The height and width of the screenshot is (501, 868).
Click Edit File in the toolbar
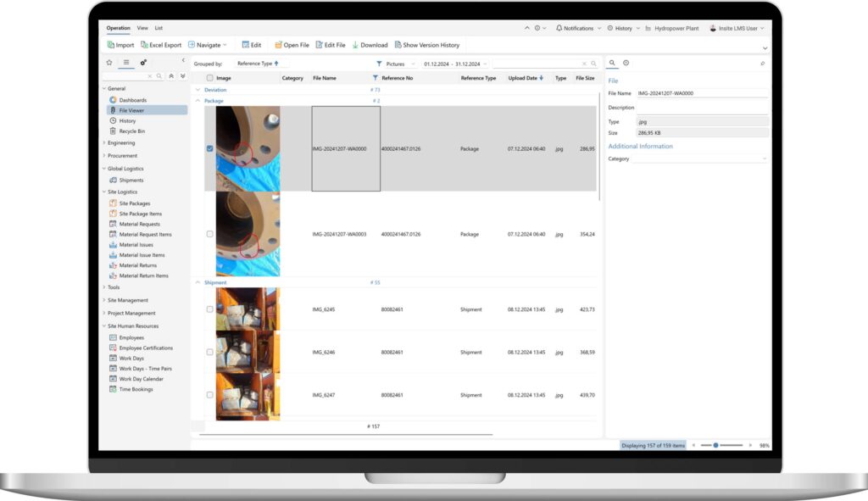click(331, 45)
